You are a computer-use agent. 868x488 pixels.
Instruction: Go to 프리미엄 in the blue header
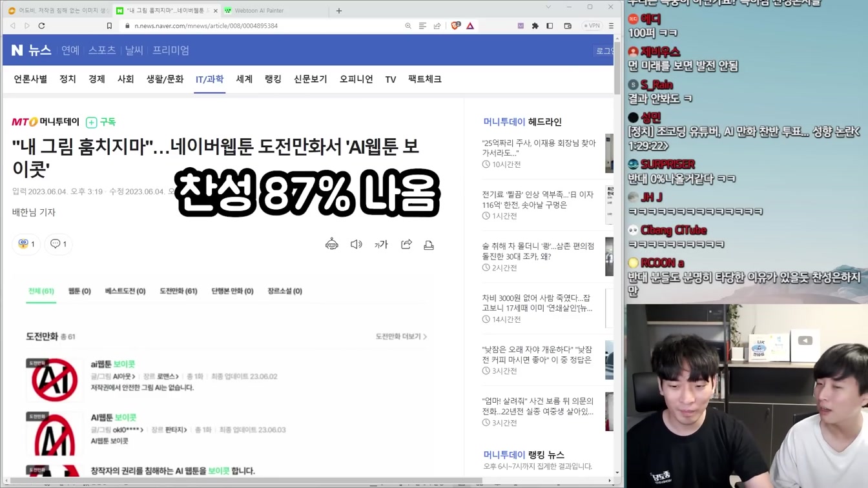[171, 50]
